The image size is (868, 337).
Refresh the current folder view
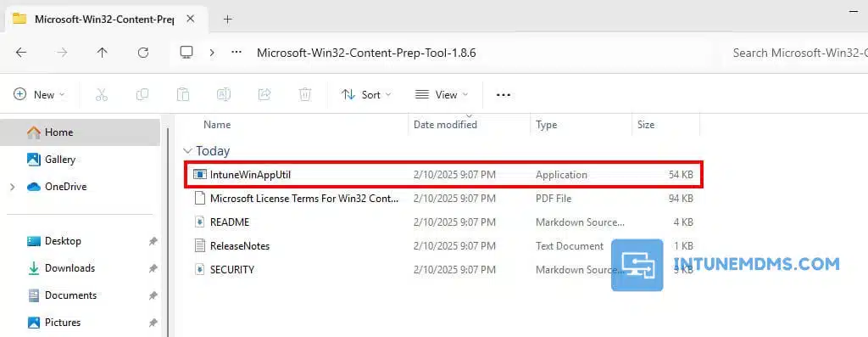pos(142,53)
